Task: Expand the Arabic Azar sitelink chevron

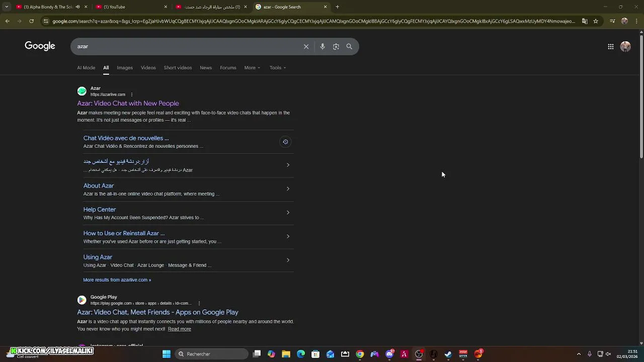Action: pos(288,165)
